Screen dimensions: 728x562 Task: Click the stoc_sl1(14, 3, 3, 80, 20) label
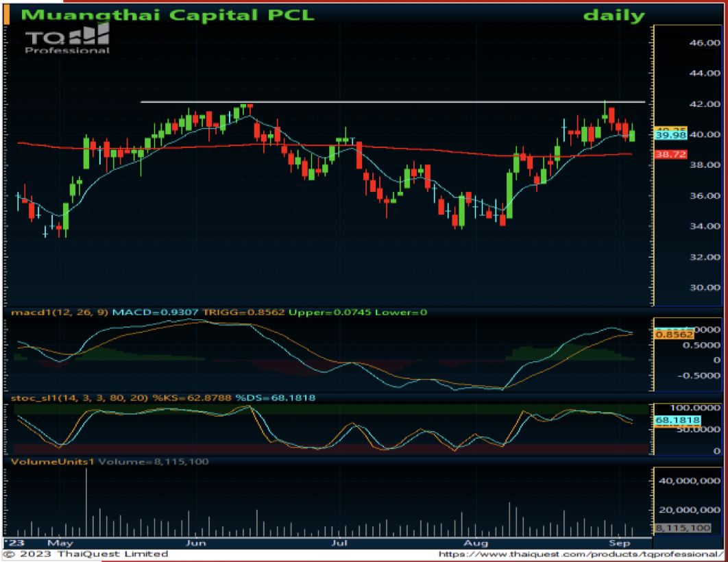point(80,398)
